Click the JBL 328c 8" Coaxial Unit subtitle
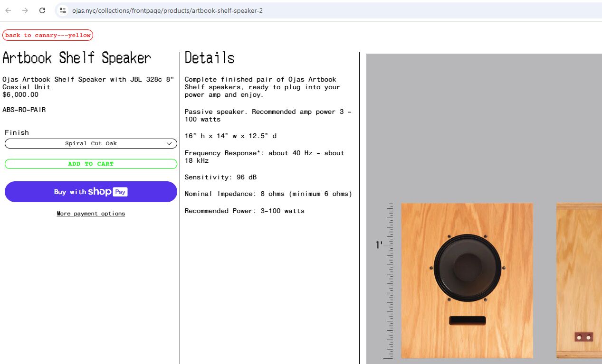The width and height of the screenshot is (602, 364). 88,83
